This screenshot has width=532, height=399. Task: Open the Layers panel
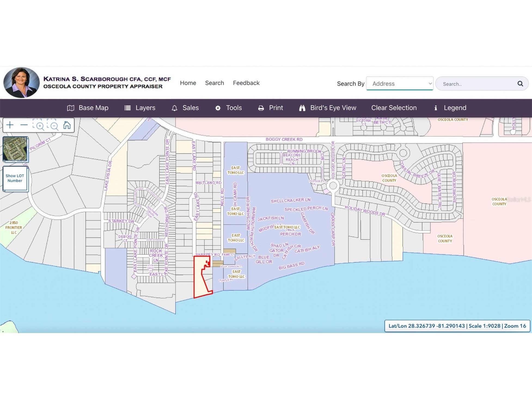(x=140, y=108)
